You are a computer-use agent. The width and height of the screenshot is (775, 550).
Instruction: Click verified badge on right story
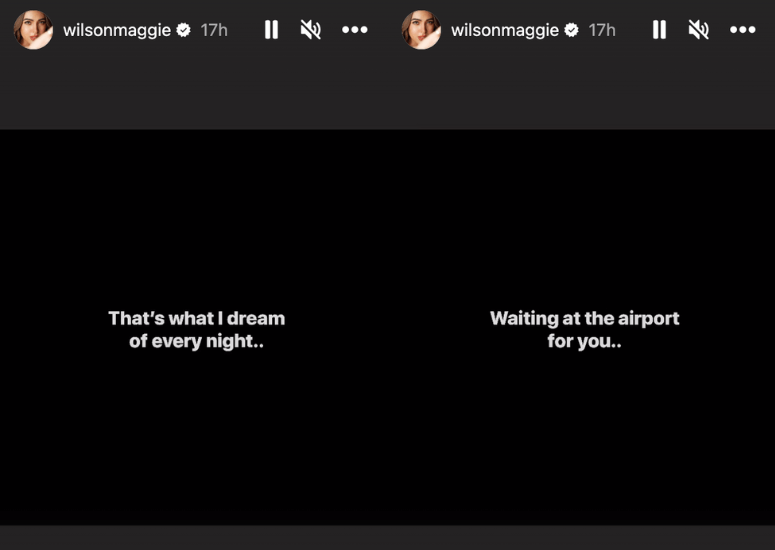tap(572, 30)
